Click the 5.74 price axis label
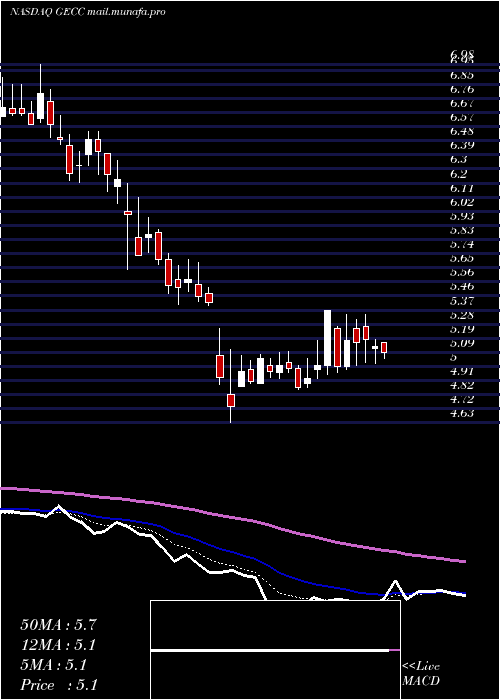Viewport: 500px width, 700px height. tap(462, 244)
